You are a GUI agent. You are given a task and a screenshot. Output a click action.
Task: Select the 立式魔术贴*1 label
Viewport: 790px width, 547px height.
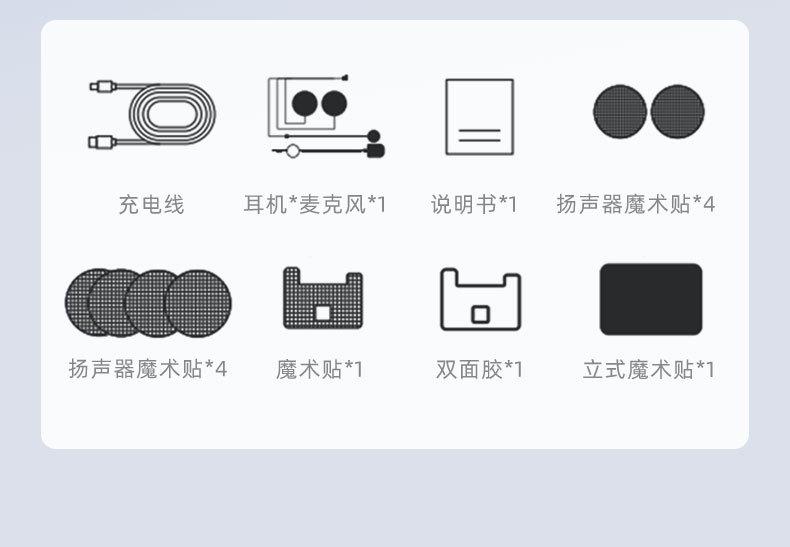click(649, 369)
